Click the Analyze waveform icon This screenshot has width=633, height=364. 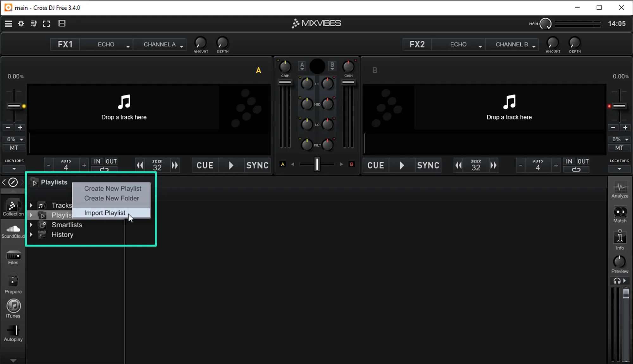click(620, 190)
